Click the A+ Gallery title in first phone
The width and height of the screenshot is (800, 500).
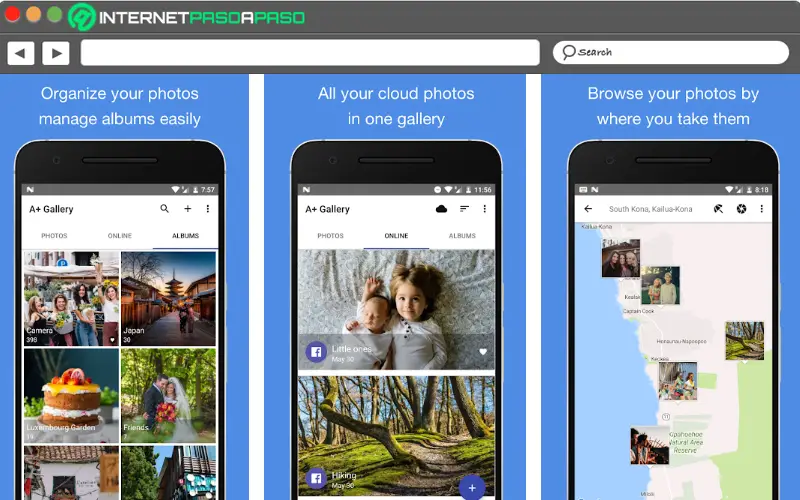click(x=51, y=209)
